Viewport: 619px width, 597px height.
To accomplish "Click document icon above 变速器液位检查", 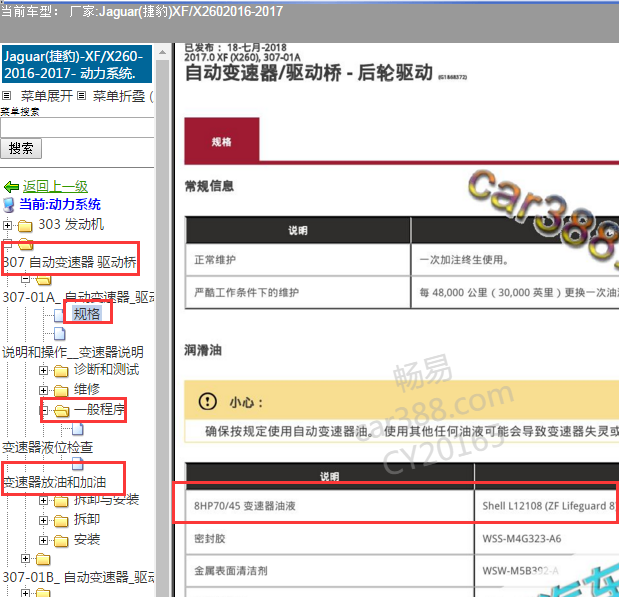I will pos(78,429).
